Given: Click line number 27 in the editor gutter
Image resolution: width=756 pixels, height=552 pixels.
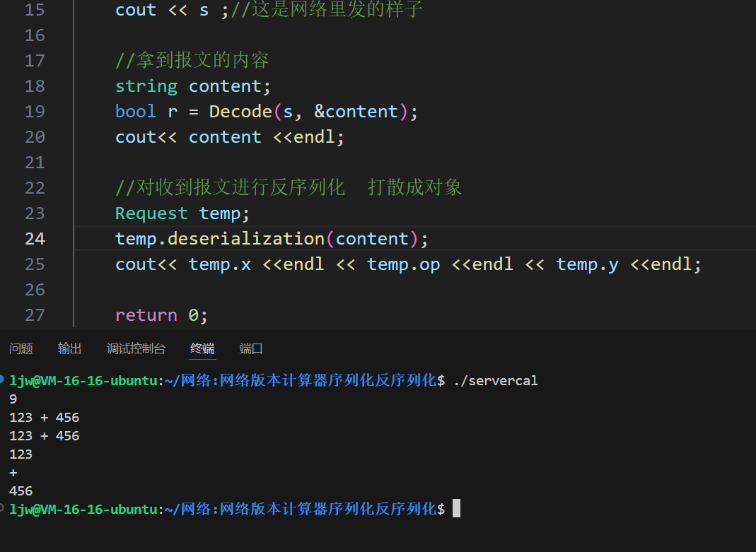Looking at the screenshot, I should (x=35, y=315).
